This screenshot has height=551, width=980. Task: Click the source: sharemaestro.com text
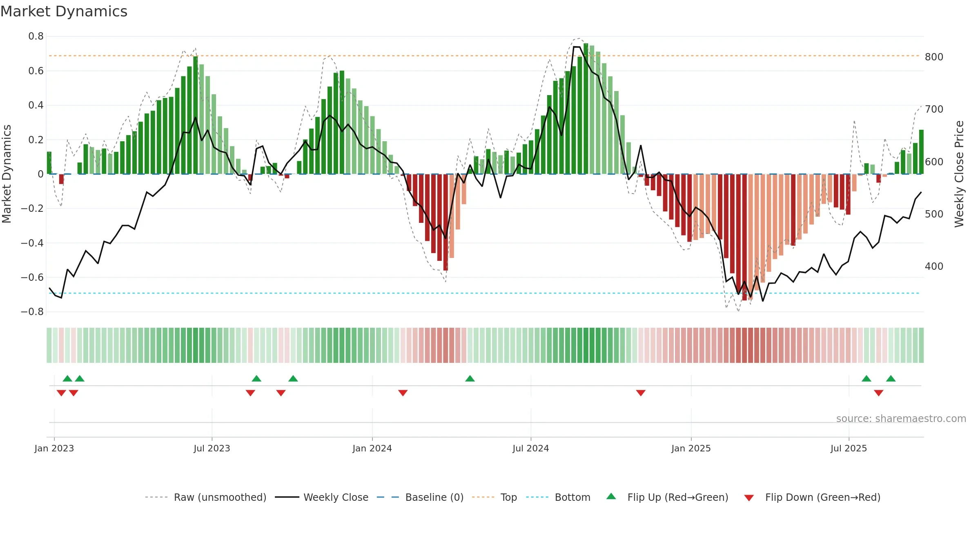[901, 418]
